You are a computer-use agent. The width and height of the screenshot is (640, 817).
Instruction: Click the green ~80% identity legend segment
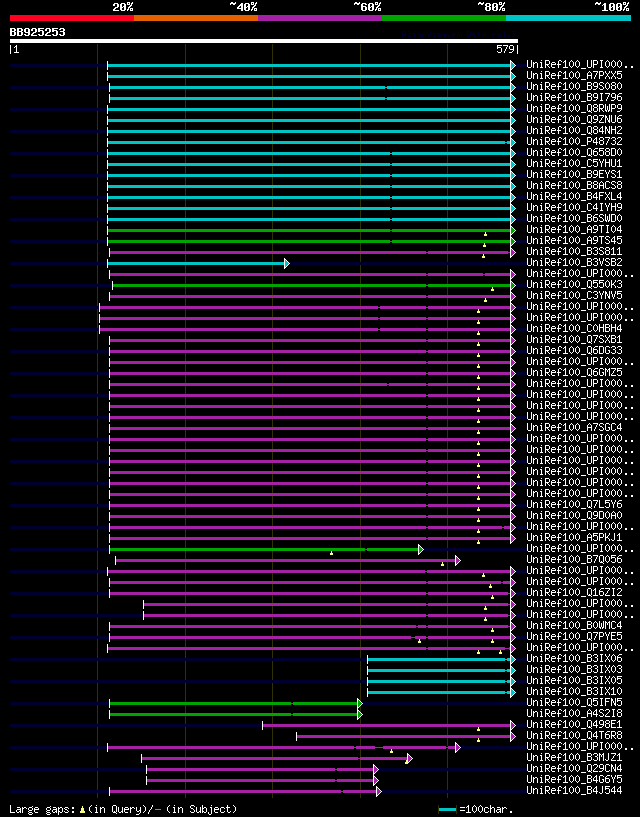444,18
